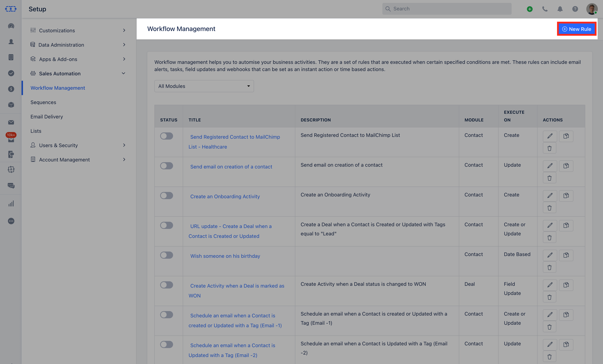The width and height of the screenshot is (603, 364).
Task: Open the Accounts building icon in left rail
Action: pyautogui.click(x=11, y=57)
